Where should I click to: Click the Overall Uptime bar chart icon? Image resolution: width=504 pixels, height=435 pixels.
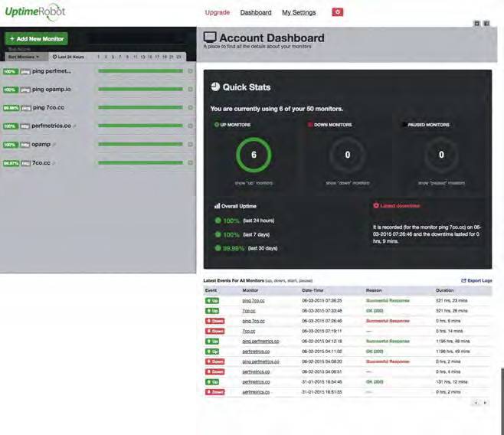click(x=218, y=206)
